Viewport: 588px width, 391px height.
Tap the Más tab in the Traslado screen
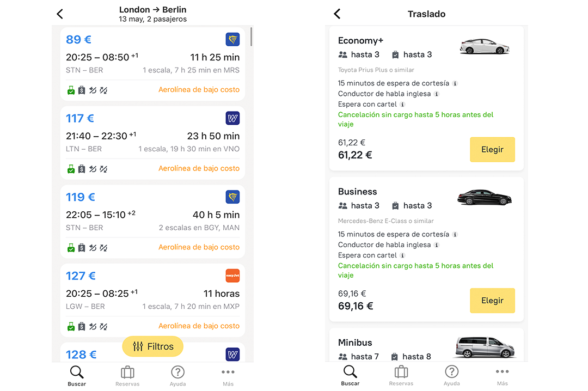pos(502,376)
